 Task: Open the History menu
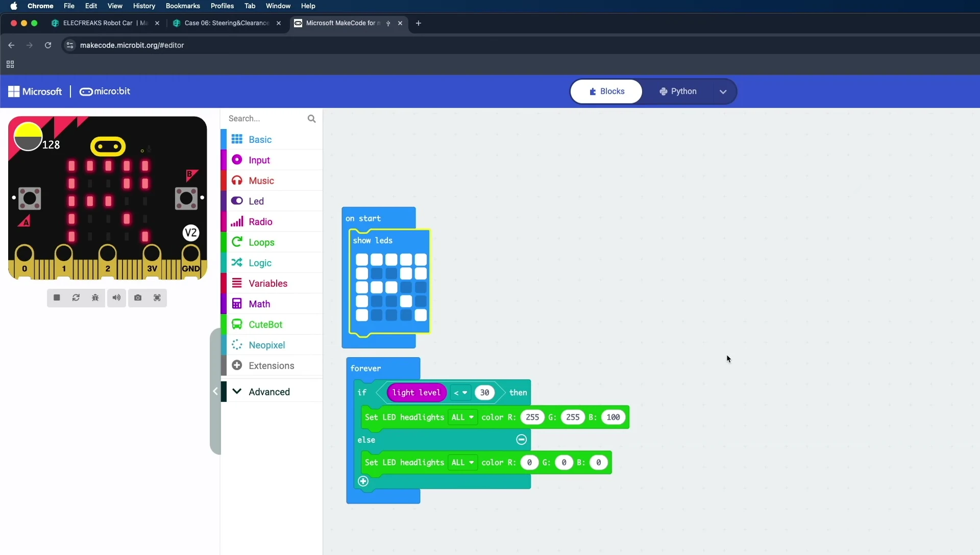tap(144, 6)
